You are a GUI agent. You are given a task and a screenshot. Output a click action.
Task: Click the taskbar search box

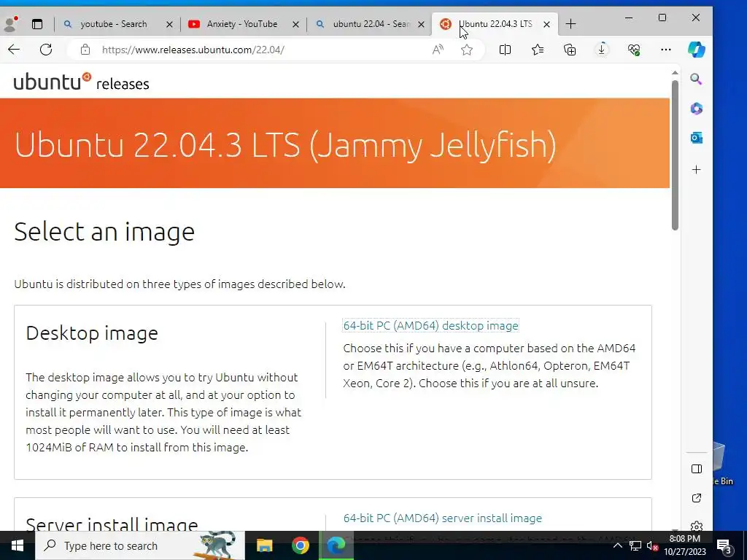click(140, 545)
